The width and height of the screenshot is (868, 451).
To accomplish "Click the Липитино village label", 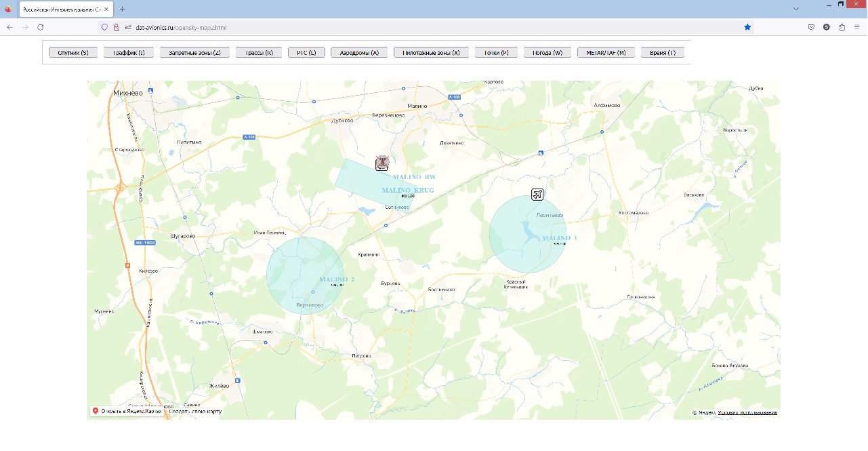I will tap(189, 142).
